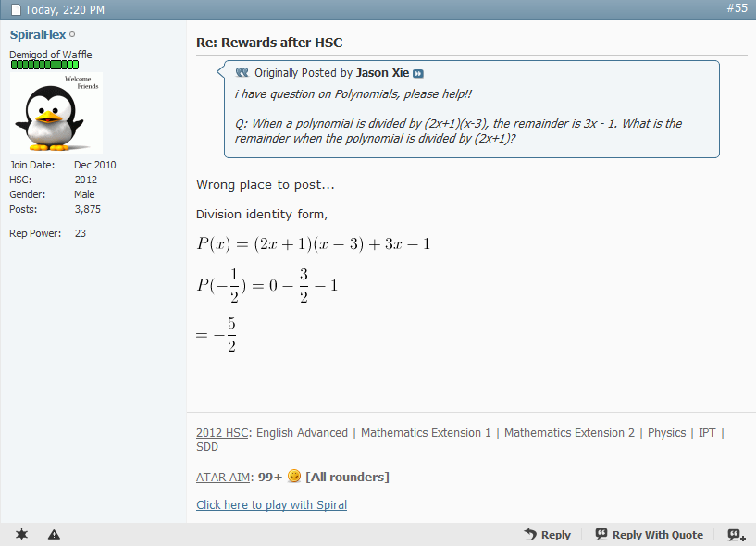The width and height of the screenshot is (756, 546).
Task: Click the quotation marks icon in quote box
Action: (x=242, y=72)
